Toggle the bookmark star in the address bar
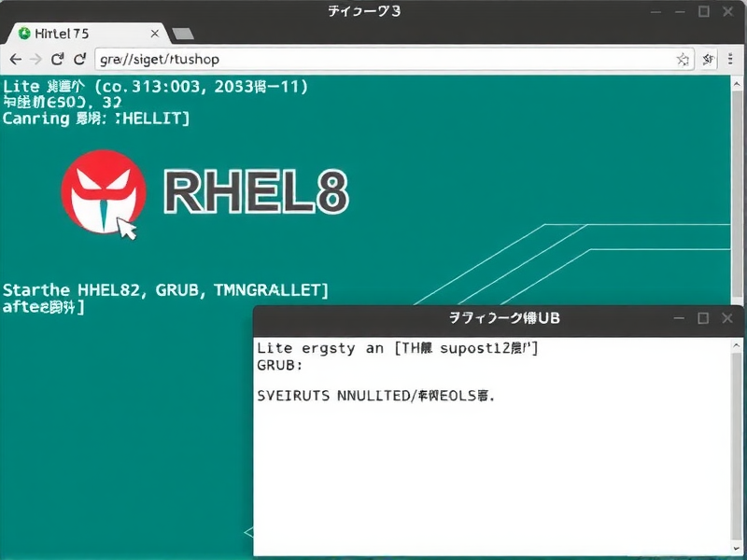 [684, 58]
